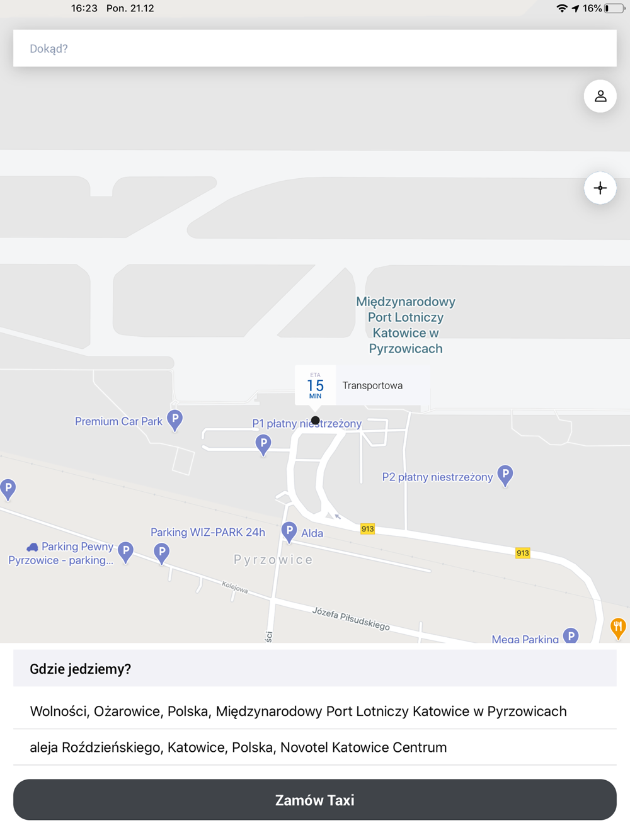Tap the ETA 15 min badge
Screen dimensions: 630x840
pyautogui.click(x=315, y=385)
